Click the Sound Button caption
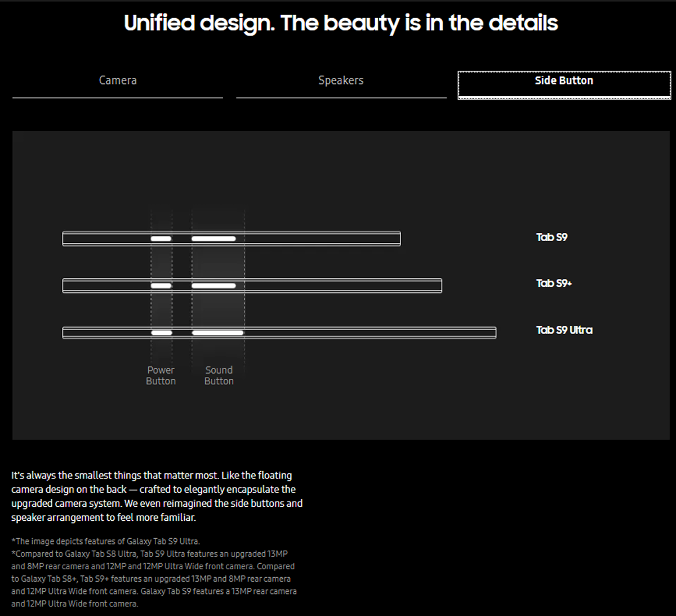 click(x=219, y=375)
